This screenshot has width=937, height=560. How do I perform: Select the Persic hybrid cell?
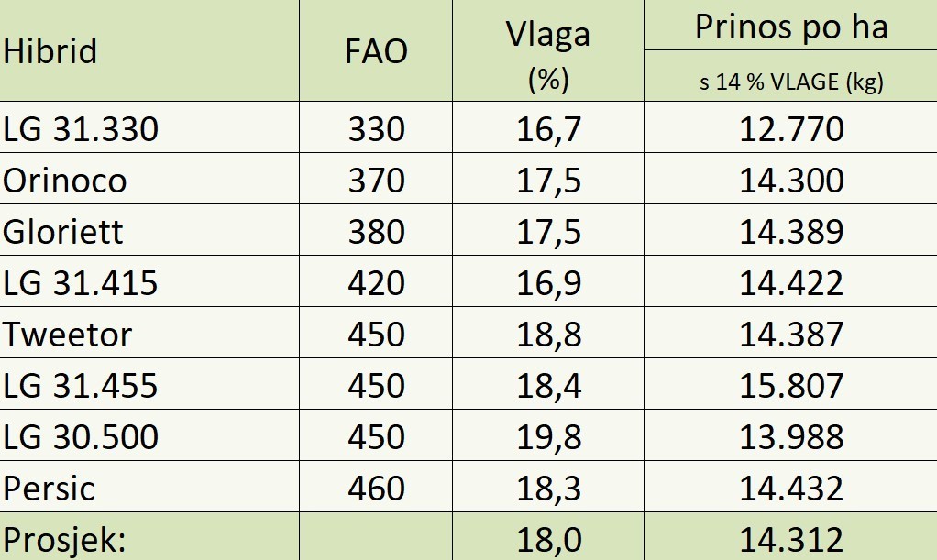click(50, 489)
